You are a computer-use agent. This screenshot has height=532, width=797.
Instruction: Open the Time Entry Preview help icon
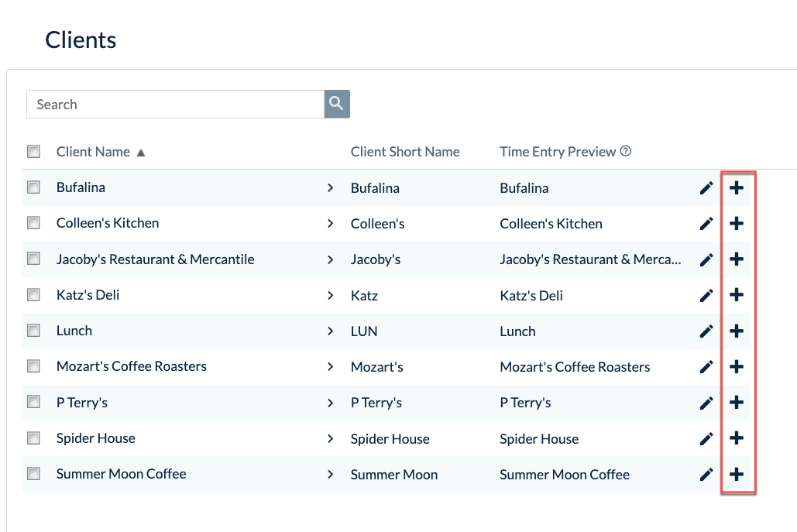click(626, 151)
